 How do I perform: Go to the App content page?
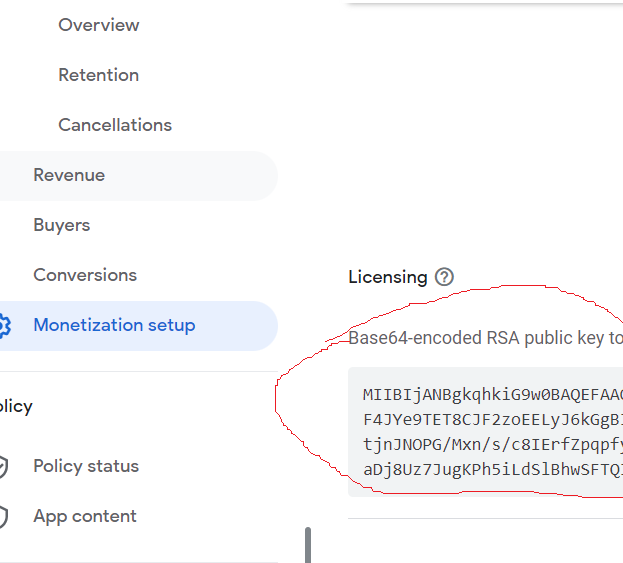(x=85, y=516)
